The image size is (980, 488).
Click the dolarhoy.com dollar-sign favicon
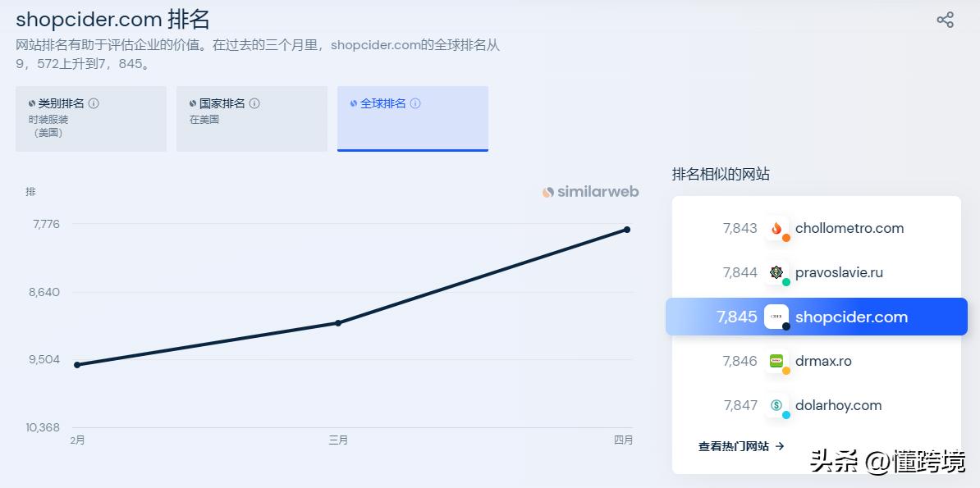pos(776,405)
